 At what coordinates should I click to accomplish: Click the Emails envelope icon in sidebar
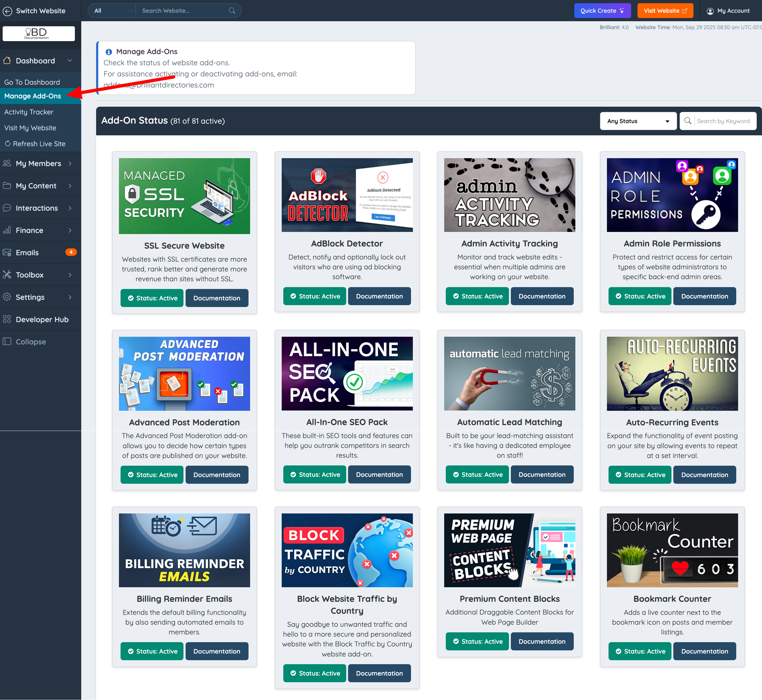pos(7,252)
